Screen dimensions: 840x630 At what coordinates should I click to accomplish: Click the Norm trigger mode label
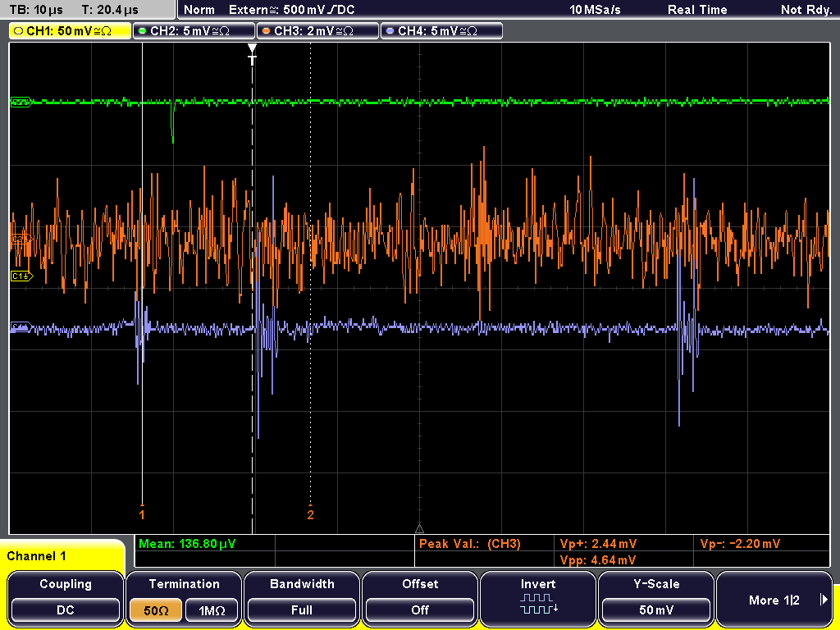(x=199, y=10)
